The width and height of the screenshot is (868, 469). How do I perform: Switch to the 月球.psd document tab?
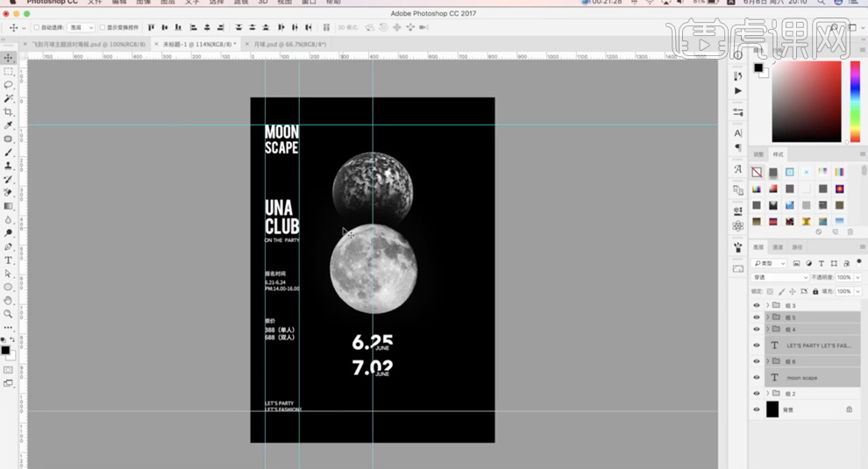pyautogui.click(x=286, y=44)
